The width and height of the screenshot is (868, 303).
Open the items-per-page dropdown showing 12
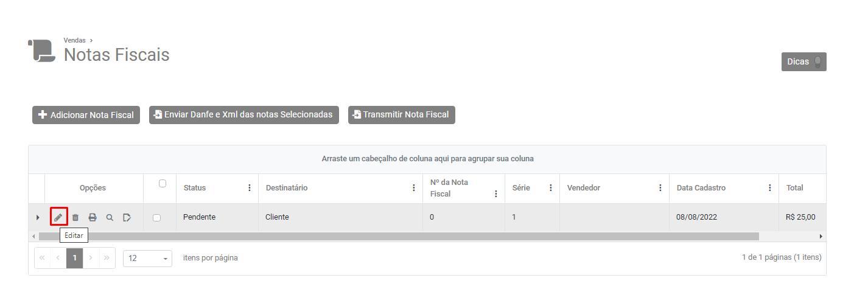pyautogui.click(x=147, y=258)
